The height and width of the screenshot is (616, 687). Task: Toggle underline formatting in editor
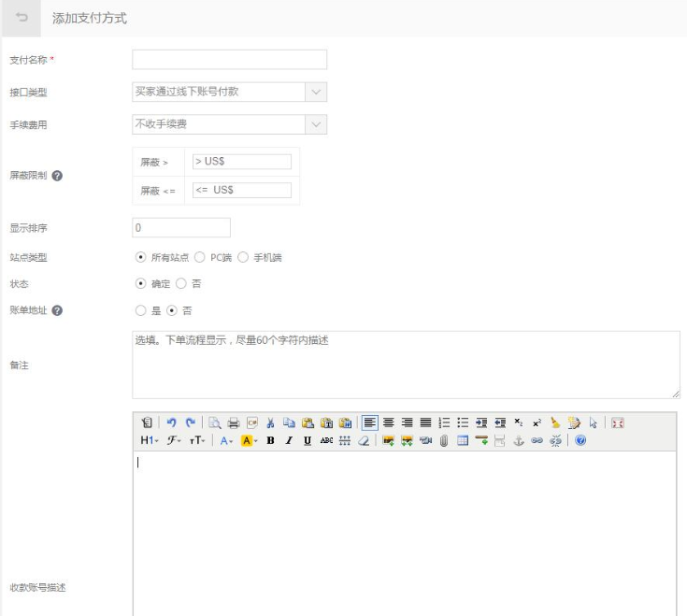coord(308,440)
